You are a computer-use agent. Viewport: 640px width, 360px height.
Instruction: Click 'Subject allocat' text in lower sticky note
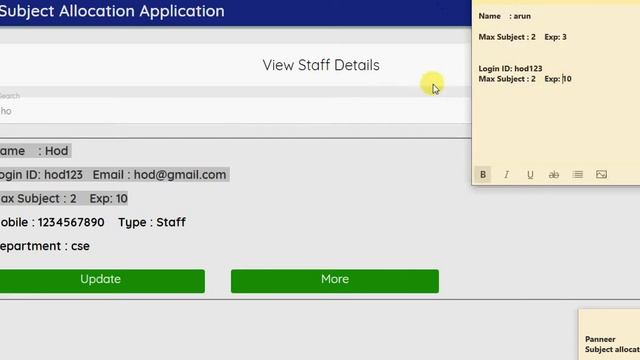(612, 349)
